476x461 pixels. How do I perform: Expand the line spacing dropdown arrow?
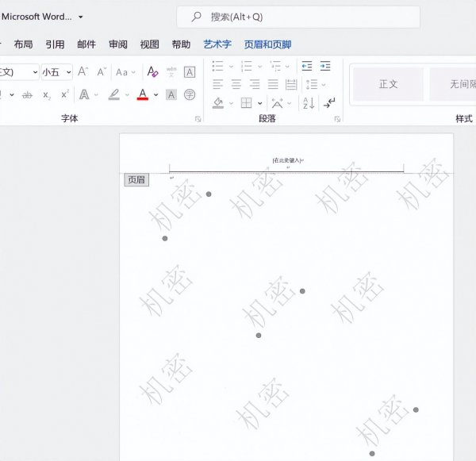coord(324,85)
